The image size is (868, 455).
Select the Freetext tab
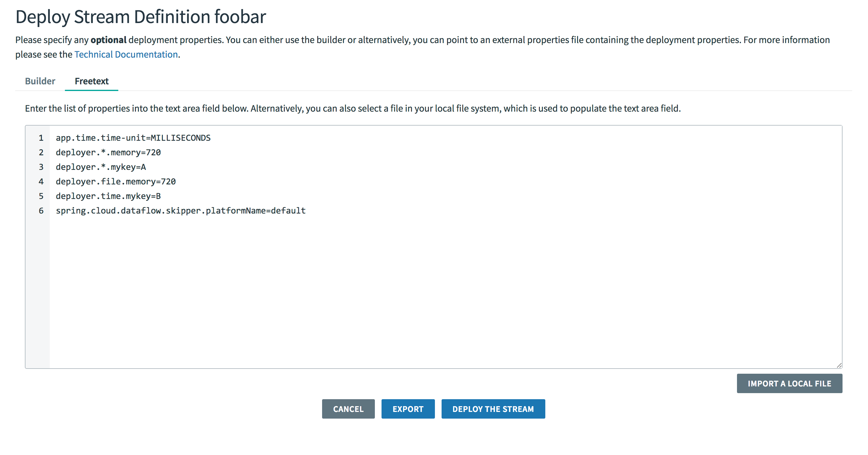click(91, 81)
